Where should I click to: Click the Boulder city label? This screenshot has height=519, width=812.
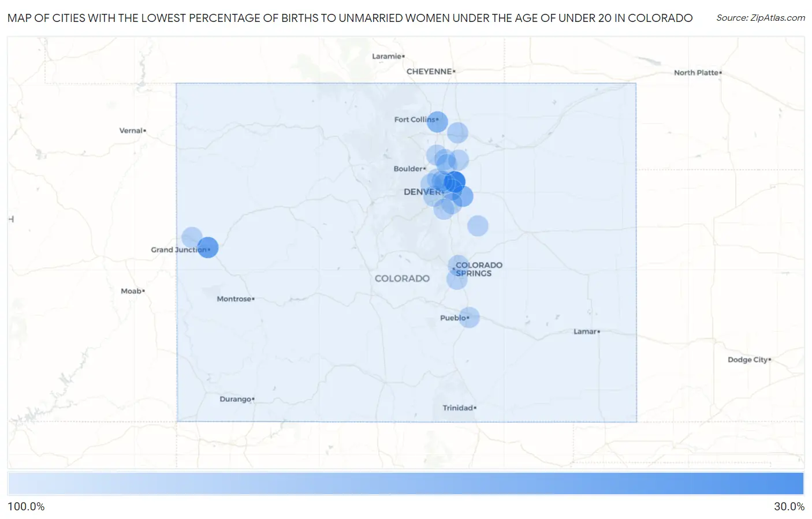point(409,169)
